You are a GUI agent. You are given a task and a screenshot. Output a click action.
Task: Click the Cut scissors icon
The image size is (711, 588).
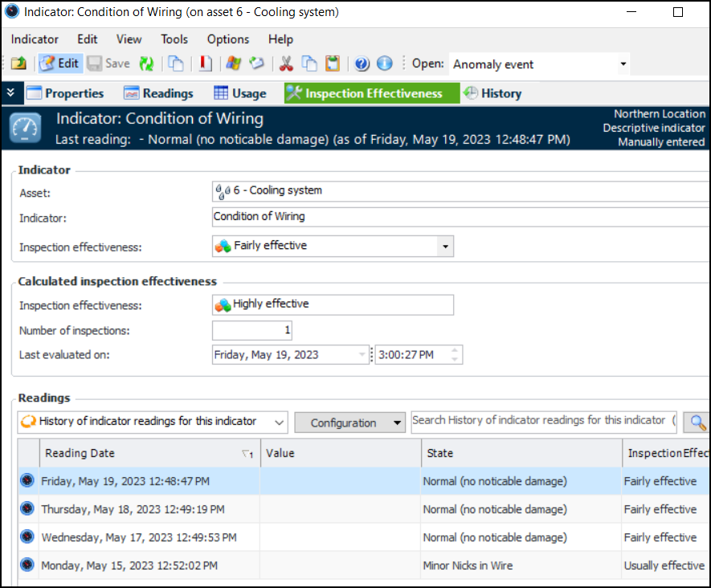point(285,64)
